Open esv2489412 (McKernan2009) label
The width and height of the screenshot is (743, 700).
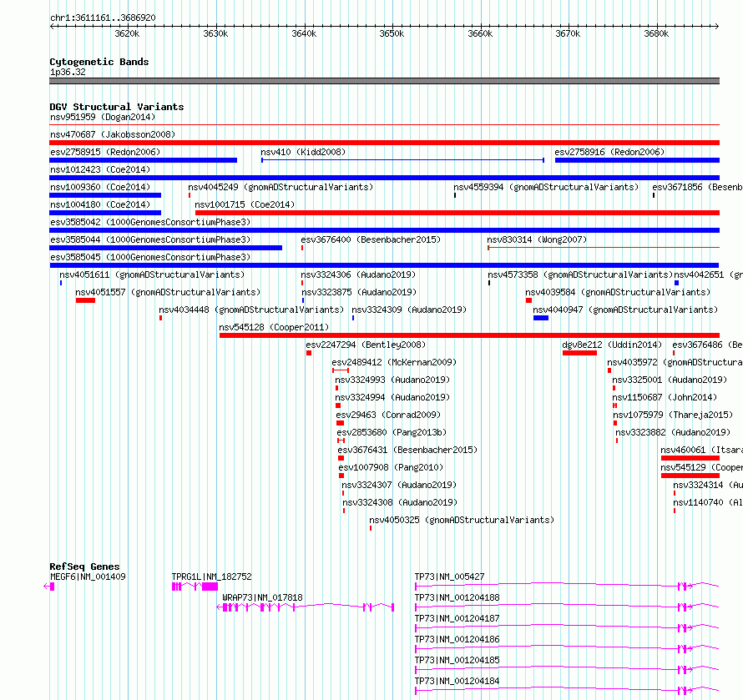point(394,362)
